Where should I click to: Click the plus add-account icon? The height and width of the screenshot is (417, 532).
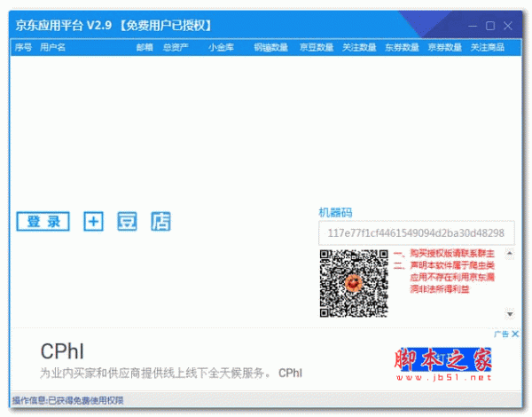pyautogui.click(x=93, y=222)
